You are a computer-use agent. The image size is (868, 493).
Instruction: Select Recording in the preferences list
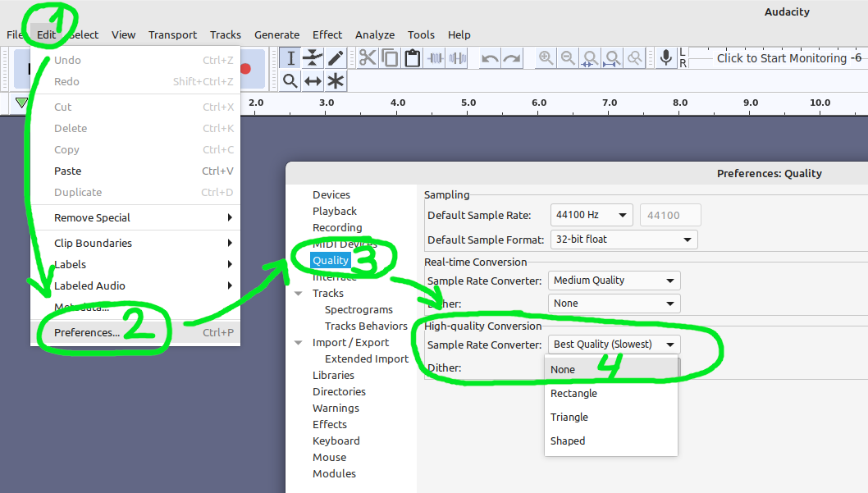pyautogui.click(x=337, y=227)
